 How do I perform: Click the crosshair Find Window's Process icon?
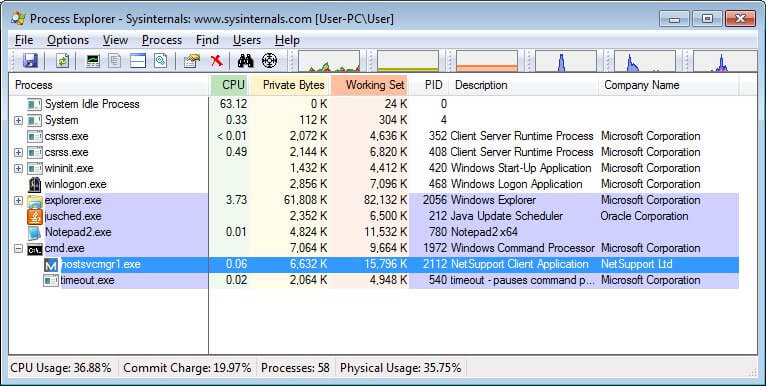269,61
